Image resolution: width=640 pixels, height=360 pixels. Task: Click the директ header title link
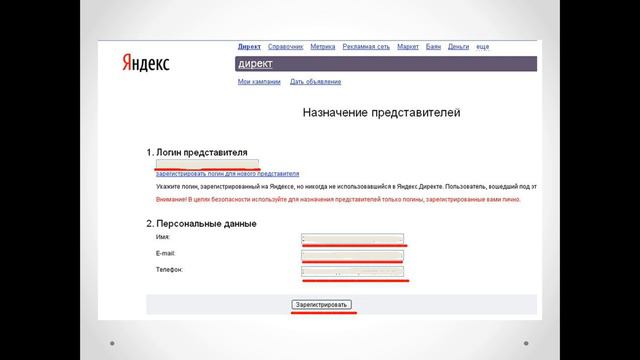(x=255, y=64)
